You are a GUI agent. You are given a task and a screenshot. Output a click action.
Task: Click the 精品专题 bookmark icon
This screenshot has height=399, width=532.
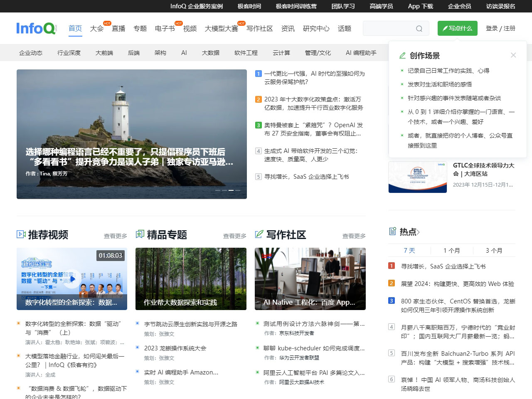[x=140, y=234]
